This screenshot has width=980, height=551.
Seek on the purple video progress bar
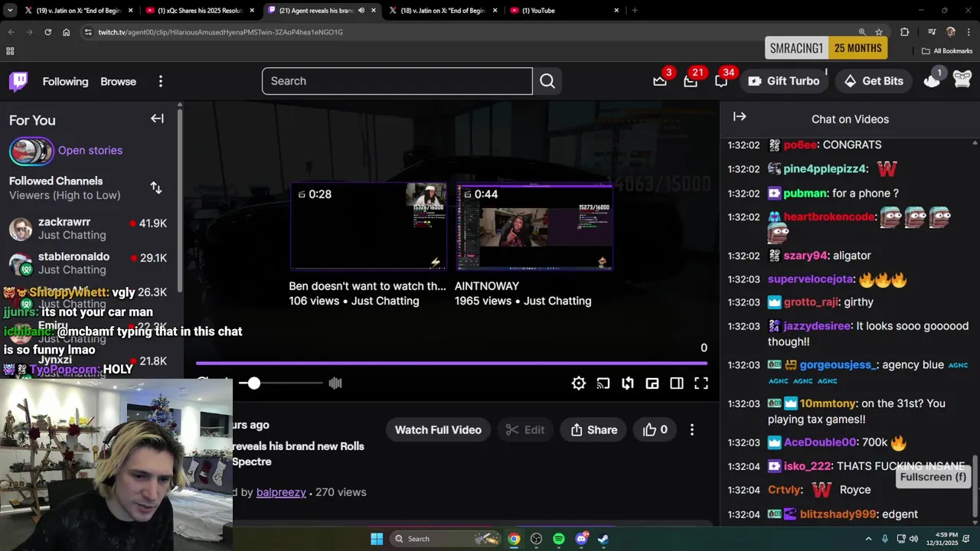click(452, 364)
